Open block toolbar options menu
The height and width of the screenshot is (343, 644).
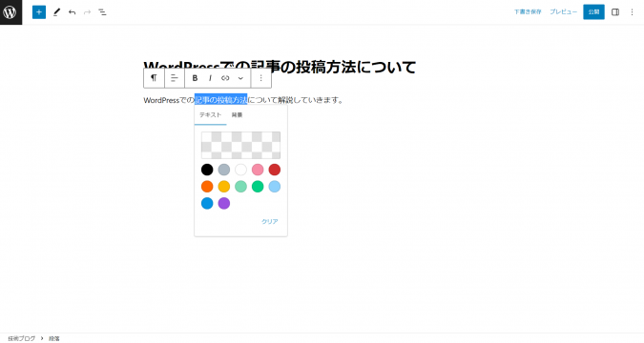(261, 78)
